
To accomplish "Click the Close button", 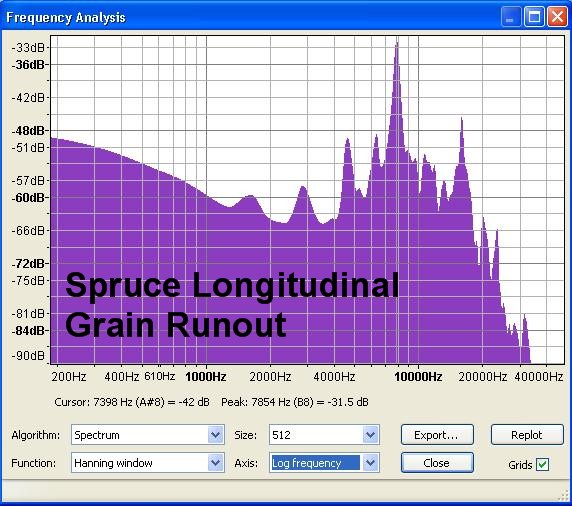I will (437, 463).
